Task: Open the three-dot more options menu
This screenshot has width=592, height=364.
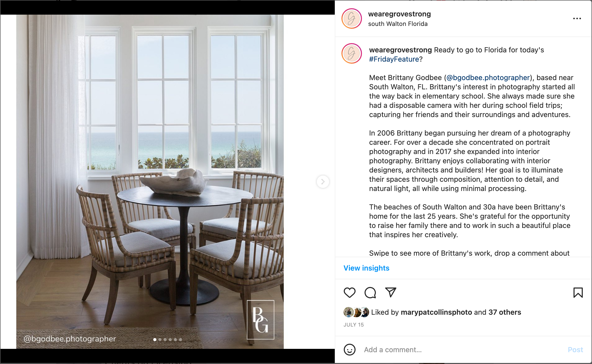Action: tap(577, 18)
